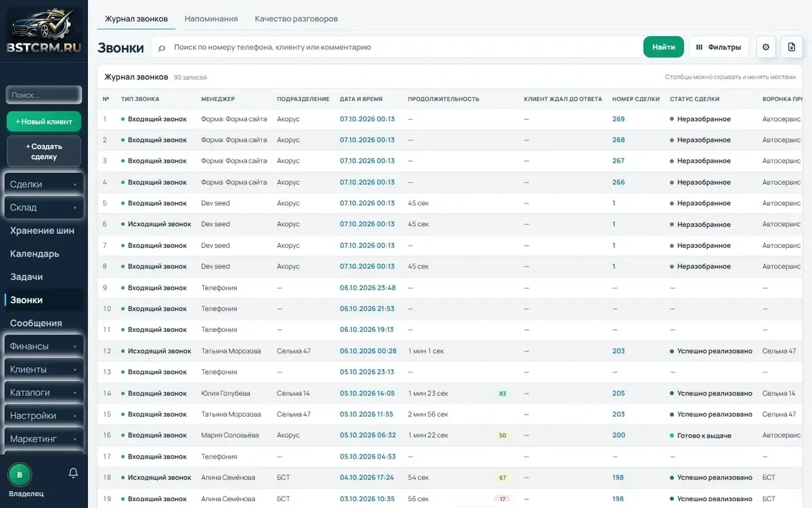The height and width of the screenshot is (508, 812).
Task: Sort by Номер сделки column header
Action: (635, 99)
